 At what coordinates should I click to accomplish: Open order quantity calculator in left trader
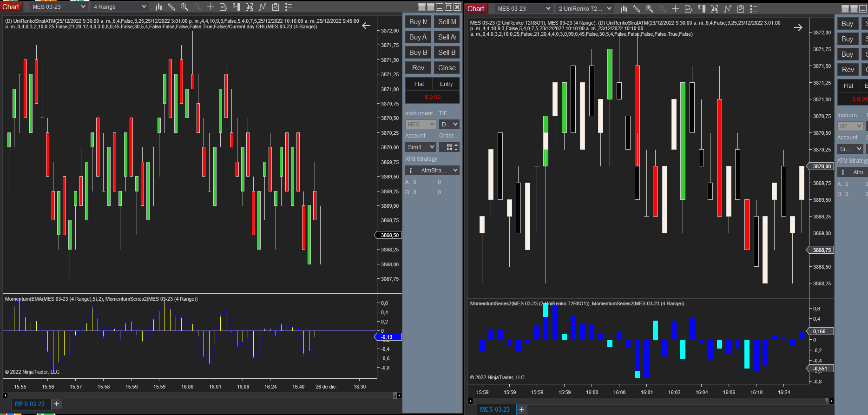pos(449,147)
